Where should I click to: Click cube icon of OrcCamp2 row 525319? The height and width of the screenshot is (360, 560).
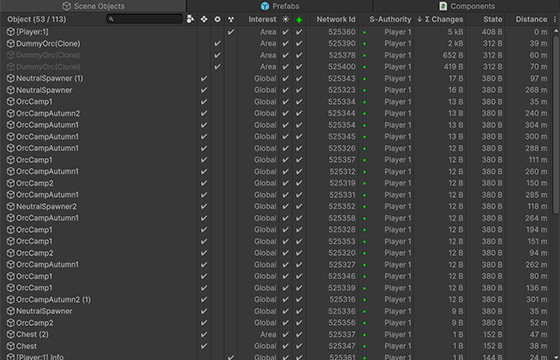coord(11,183)
